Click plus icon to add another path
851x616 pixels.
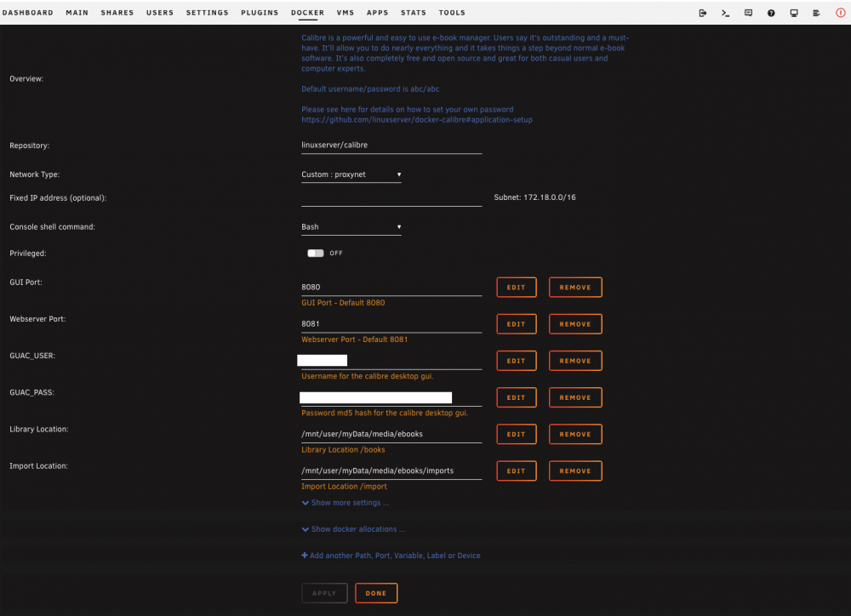click(305, 556)
